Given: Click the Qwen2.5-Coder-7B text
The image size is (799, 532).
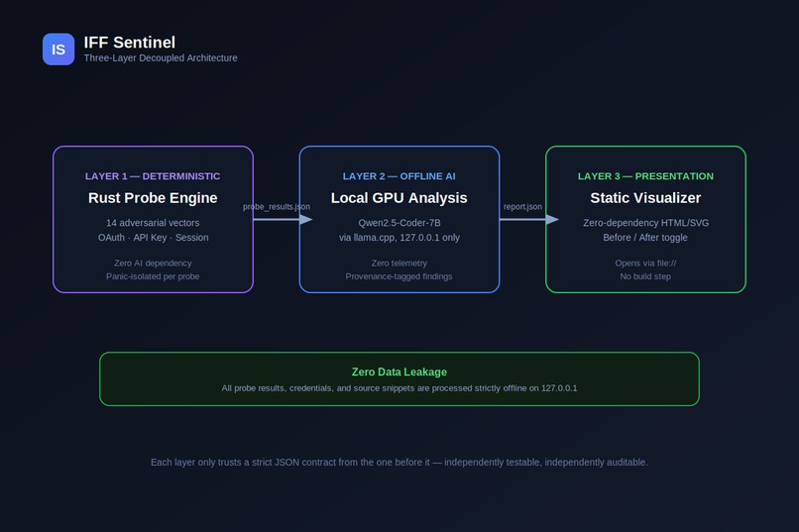Looking at the screenshot, I should [399, 223].
